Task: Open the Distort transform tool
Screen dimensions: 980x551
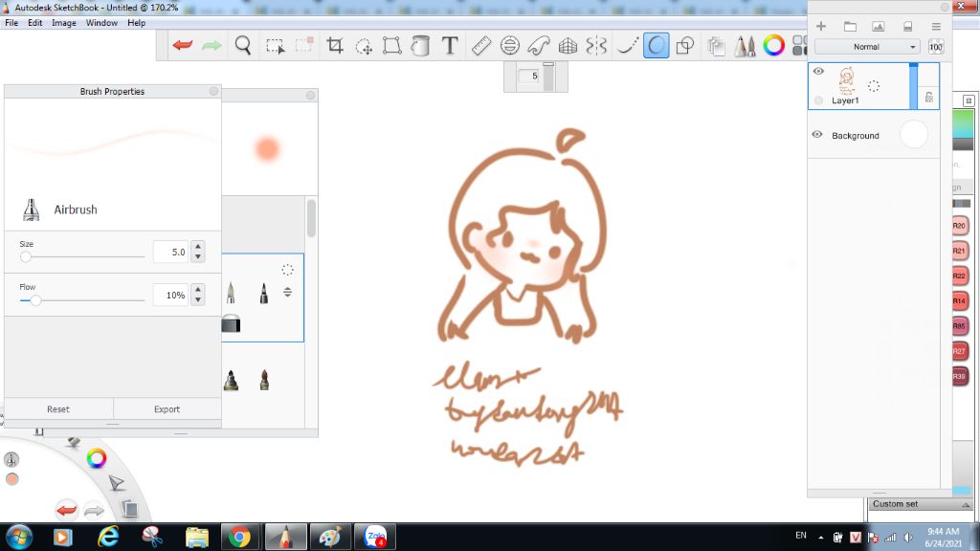Action: pos(391,45)
